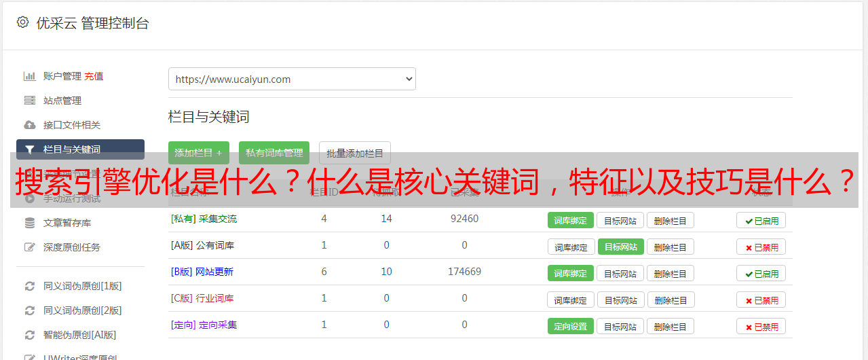Screen dimensions: 868x360
Task: Toggle the 已禁用 status of 公有词库
Action: tap(761, 247)
